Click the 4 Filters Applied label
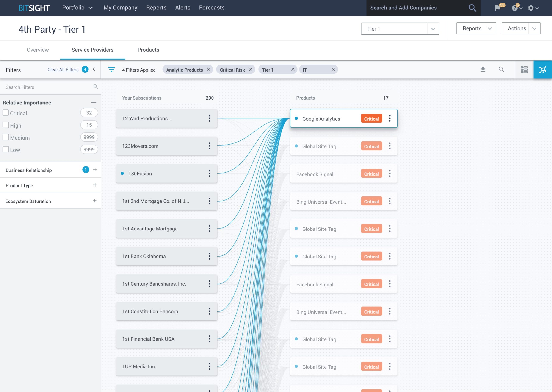 click(x=139, y=70)
